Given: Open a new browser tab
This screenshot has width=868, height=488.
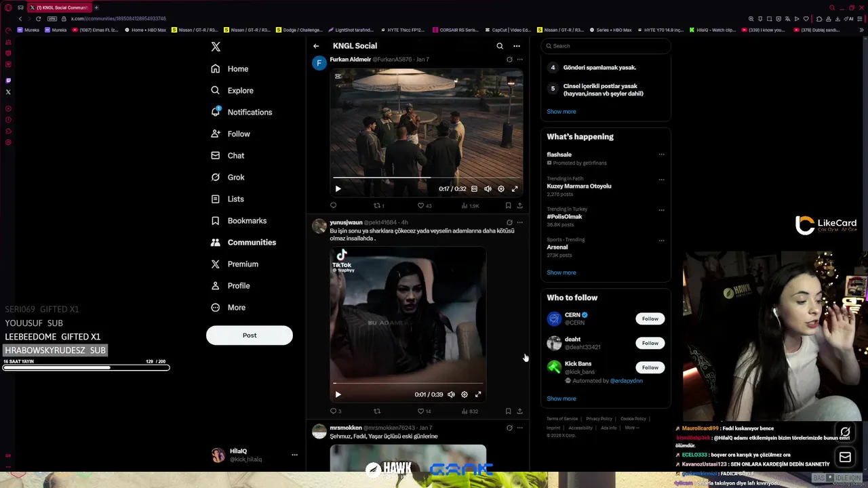Looking at the screenshot, I should tap(96, 7).
